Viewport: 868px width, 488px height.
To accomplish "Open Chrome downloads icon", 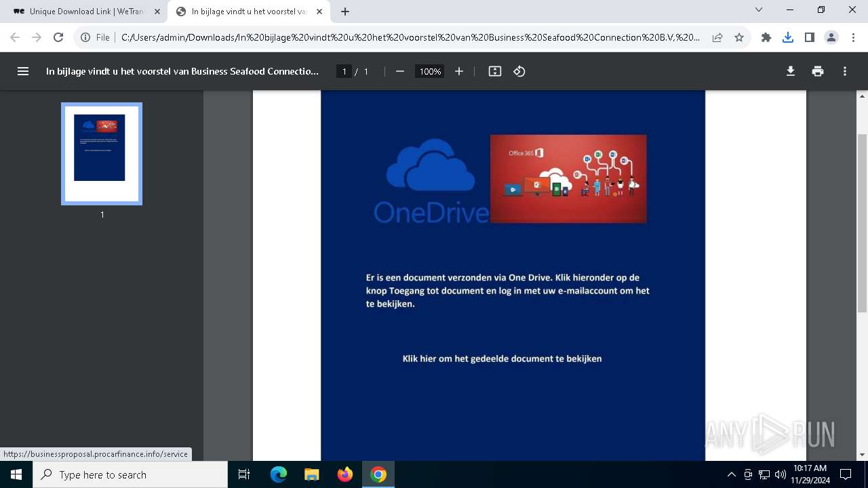I will pyautogui.click(x=788, y=37).
